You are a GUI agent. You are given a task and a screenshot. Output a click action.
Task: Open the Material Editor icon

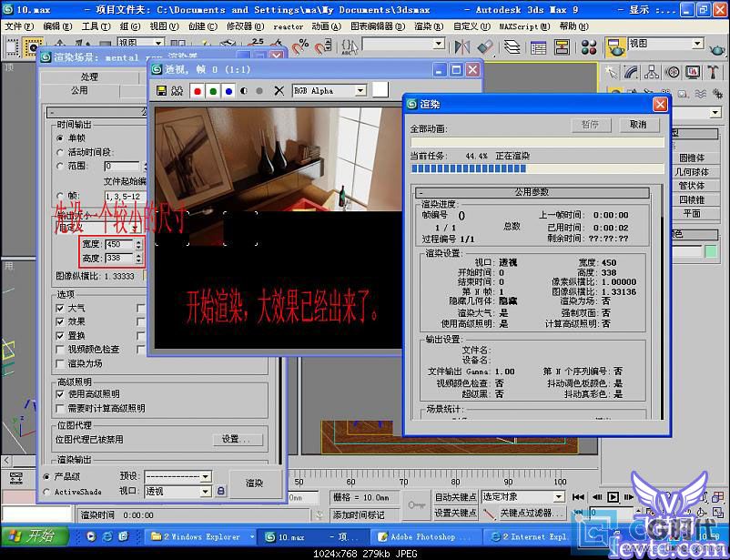pyautogui.click(x=589, y=46)
